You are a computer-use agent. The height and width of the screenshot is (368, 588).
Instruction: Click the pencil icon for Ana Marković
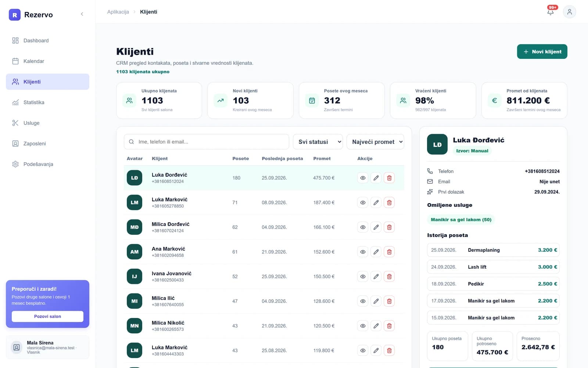pos(376,252)
